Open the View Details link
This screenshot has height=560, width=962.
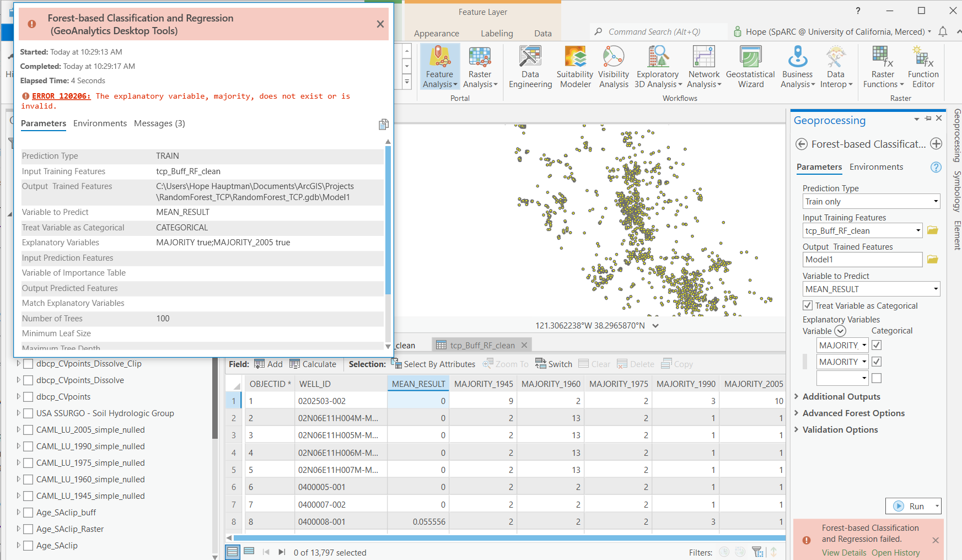pos(844,553)
